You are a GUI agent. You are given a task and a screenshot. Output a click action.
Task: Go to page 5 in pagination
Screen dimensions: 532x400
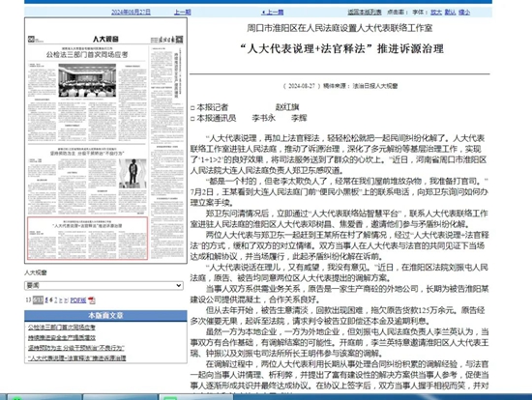tap(46, 300)
